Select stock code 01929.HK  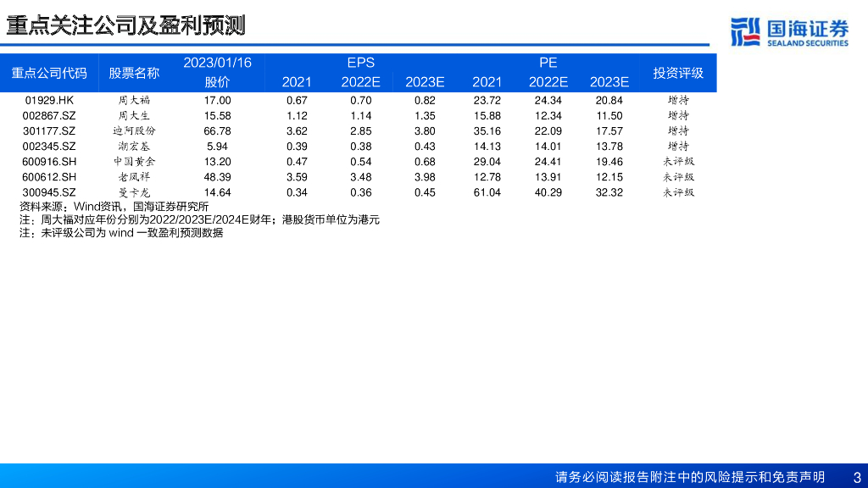[x=49, y=100]
